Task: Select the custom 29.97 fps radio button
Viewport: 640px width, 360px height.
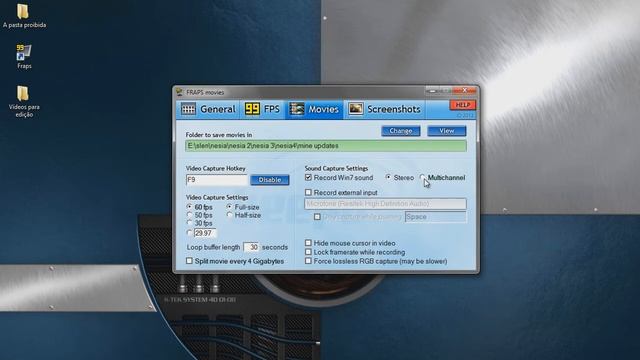Action: point(189,233)
